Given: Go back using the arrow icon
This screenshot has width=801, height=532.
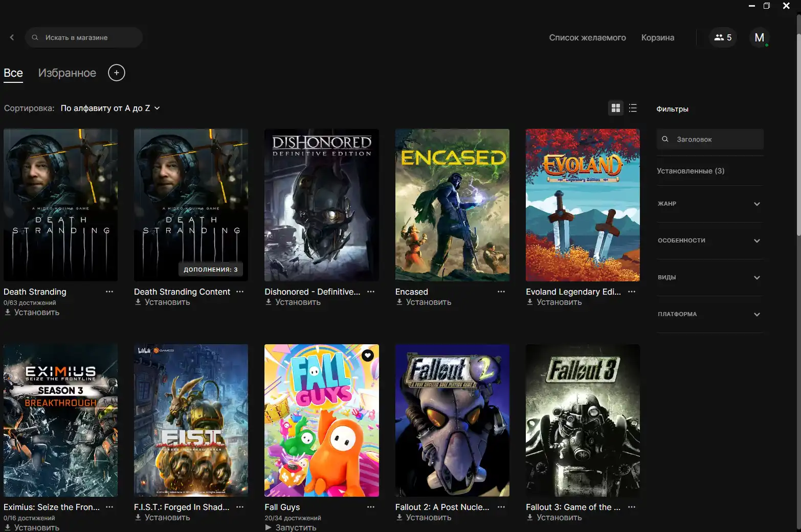Looking at the screenshot, I should [x=12, y=37].
